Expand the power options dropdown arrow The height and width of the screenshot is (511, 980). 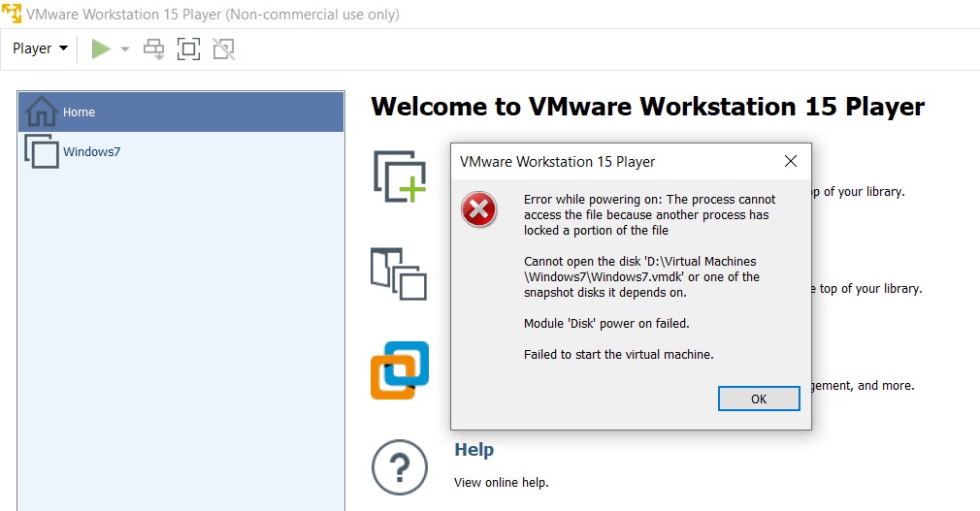click(125, 48)
